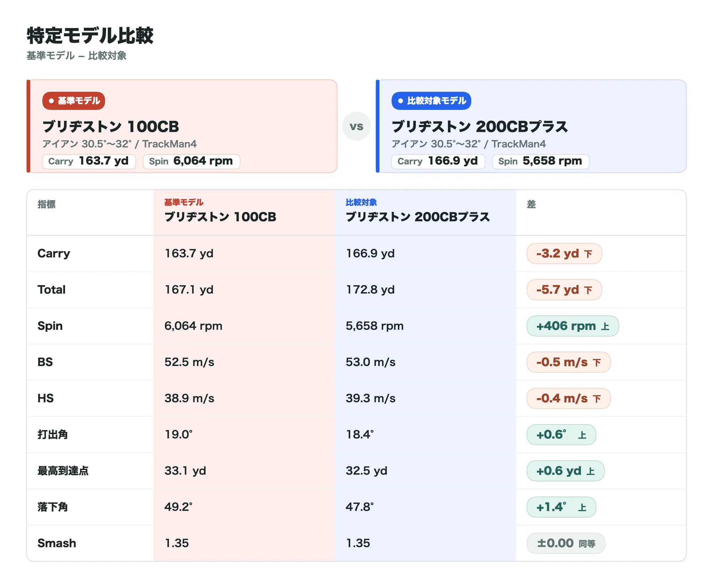Click the -5.7 yd difference badge
The image size is (713, 588).
click(x=564, y=290)
